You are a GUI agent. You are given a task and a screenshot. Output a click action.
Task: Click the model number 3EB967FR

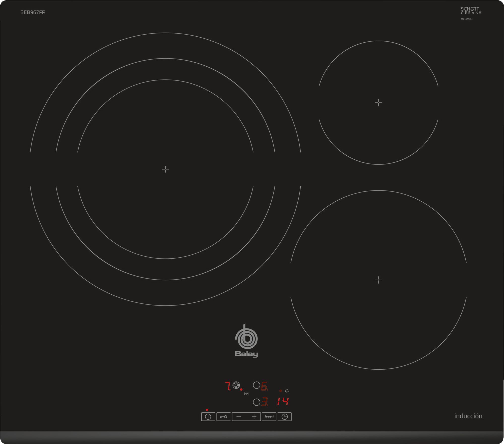[33, 12]
